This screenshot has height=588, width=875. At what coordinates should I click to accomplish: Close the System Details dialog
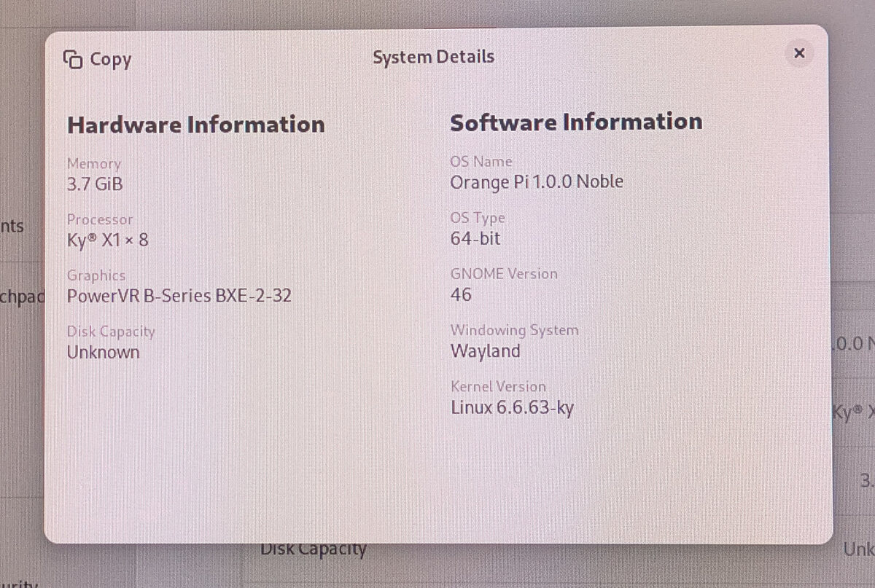pyautogui.click(x=799, y=53)
